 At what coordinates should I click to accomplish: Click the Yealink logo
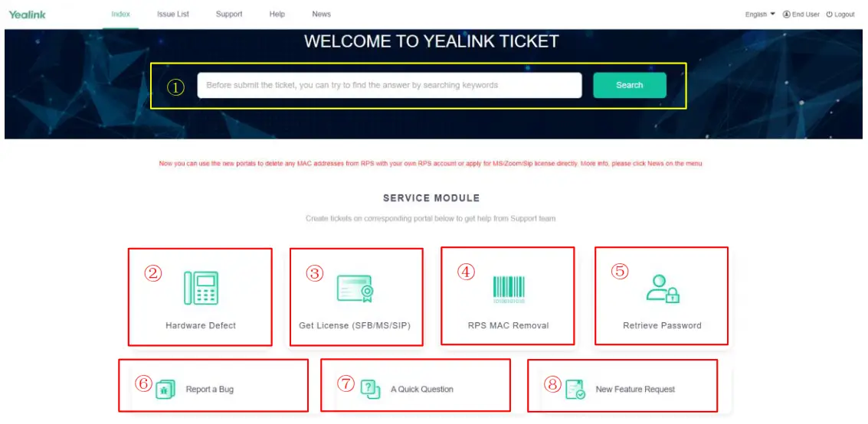click(x=27, y=15)
